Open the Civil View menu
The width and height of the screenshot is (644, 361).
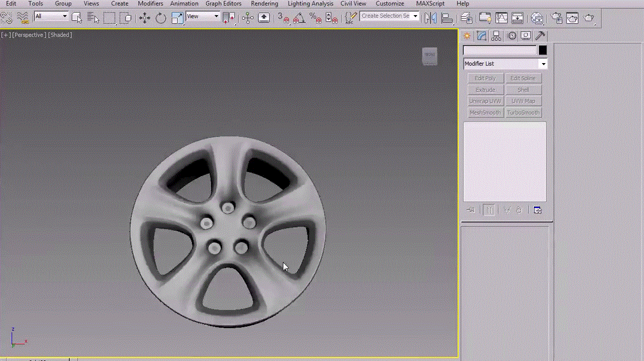[x=354, y=4]
